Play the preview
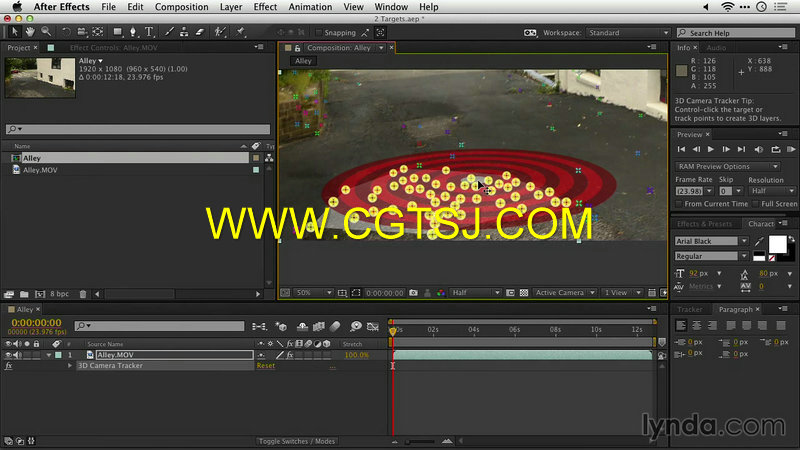Viewport: 800px width, 450px height. (711, 149)
